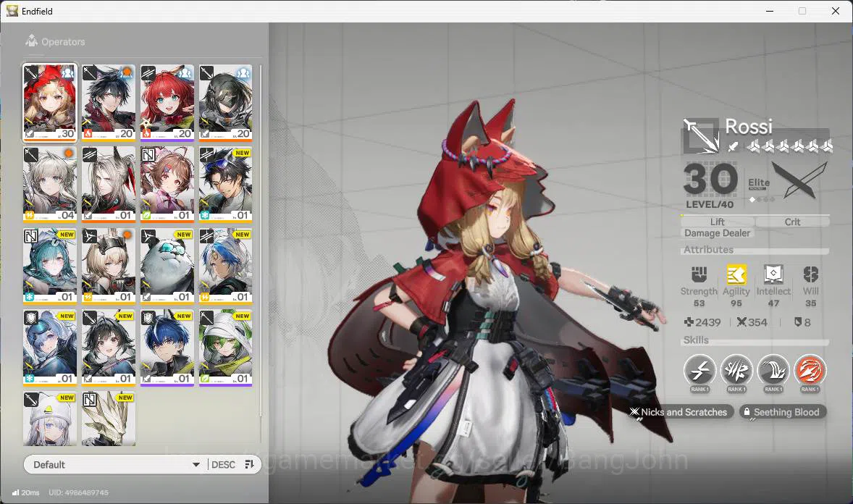
Task: Select the masked dark-haired operator at level 20
Action: tap(225, 102)
